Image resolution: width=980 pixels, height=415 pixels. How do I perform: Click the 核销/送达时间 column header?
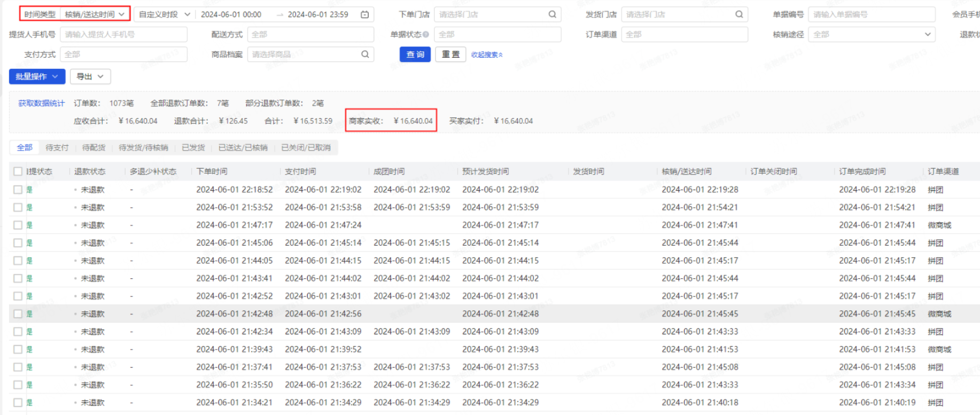[x=687, y=171]
